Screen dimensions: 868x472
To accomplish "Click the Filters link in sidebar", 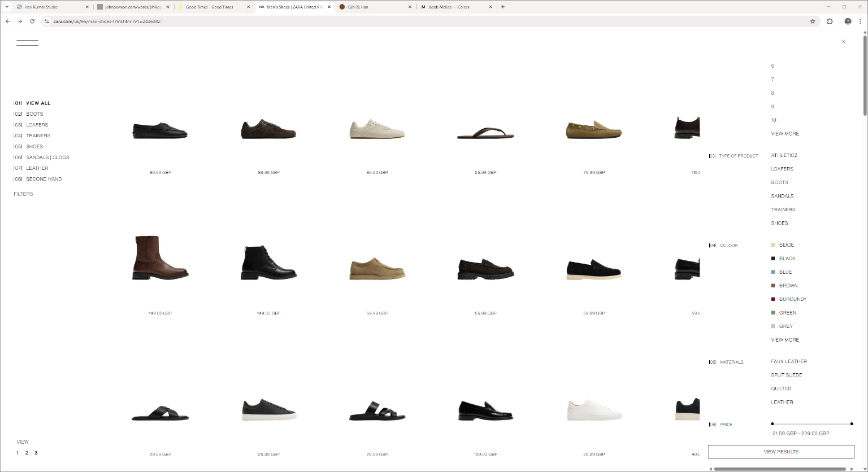I will pos(23,194).
